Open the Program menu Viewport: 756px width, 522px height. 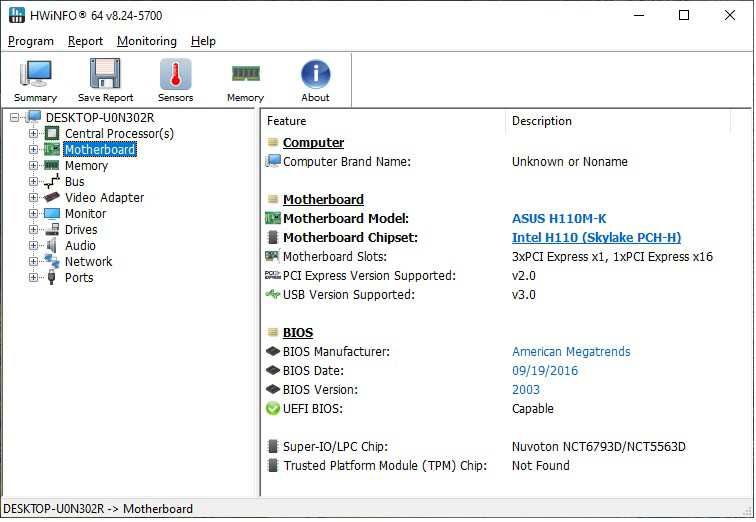point(31,41)
